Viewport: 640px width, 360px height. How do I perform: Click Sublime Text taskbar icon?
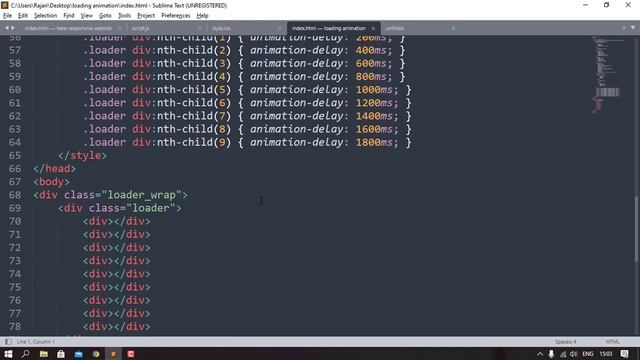(x=113, y=354)
